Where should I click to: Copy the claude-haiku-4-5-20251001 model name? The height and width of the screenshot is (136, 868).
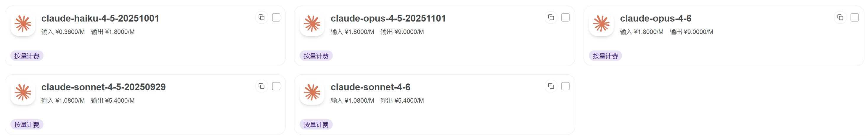[261, 17]
